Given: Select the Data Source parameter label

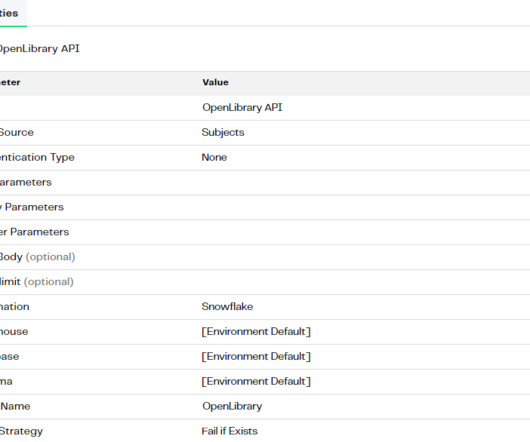Looking at the screenshot, I should point(17,132).
